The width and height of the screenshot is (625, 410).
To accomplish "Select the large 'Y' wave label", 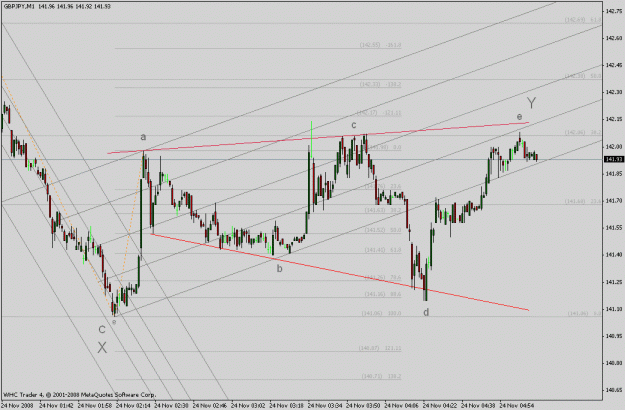I will (532, 103).
